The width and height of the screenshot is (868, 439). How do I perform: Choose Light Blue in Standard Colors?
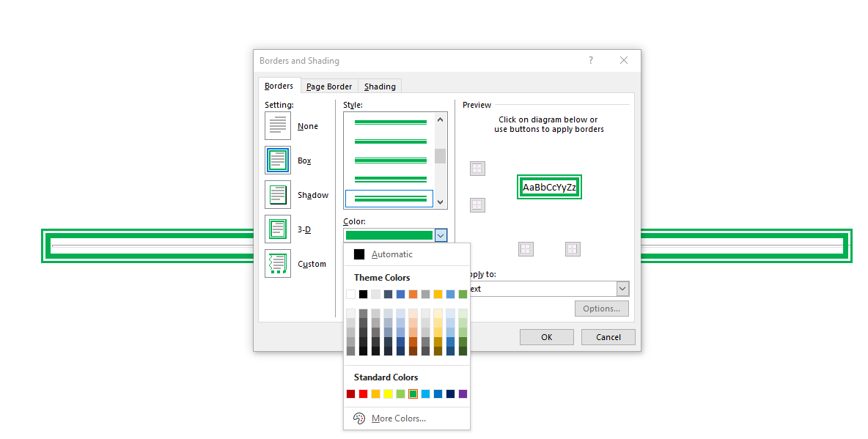click(425, 394)
